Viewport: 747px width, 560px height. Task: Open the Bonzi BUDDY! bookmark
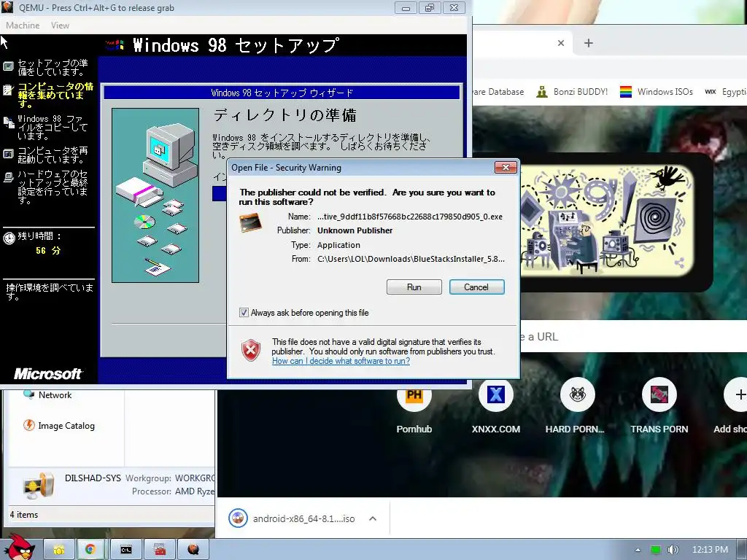(572, 91)
